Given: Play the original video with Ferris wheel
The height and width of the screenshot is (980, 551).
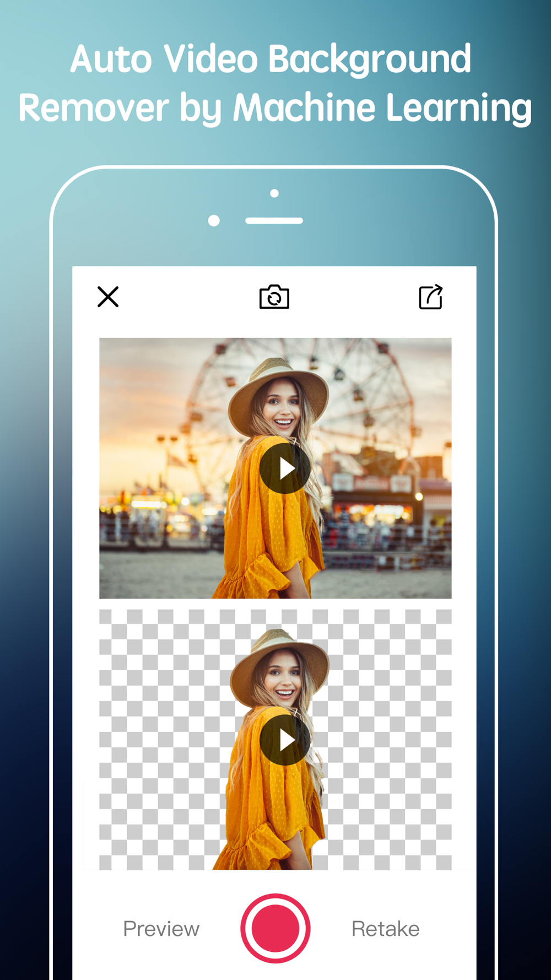Looking at the screenshot, I should (x=285, y=469).
